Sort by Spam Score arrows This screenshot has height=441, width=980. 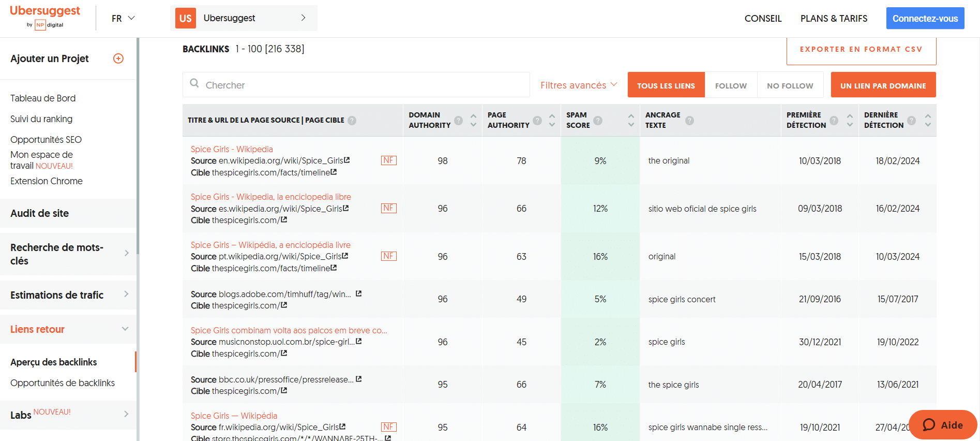[x=631, y=121]
